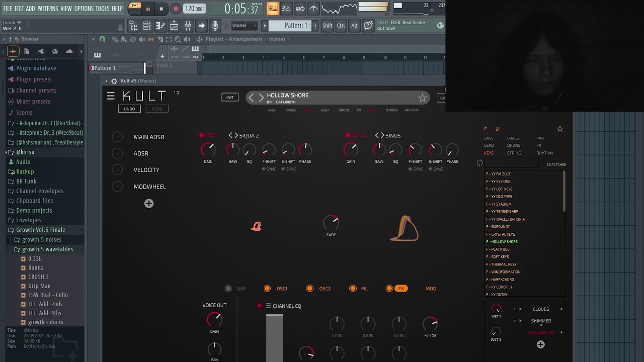Open the HELP menu
644x362 pixels.
pyautogui.click(x=117, y=9)
